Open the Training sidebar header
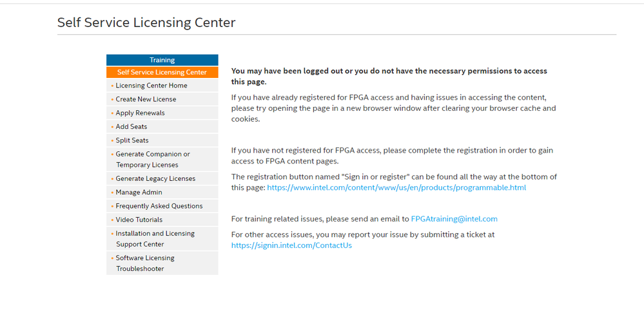Viewport: 644px width, 320px height. click(x=162, y=60)
